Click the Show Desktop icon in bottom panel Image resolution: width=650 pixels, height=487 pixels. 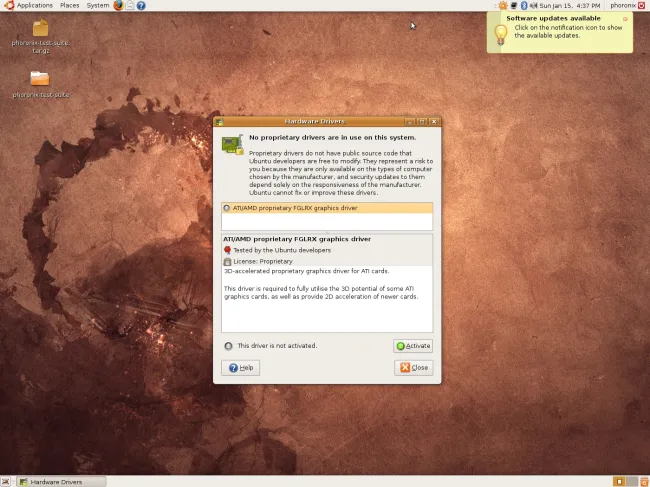coord(6,482)
